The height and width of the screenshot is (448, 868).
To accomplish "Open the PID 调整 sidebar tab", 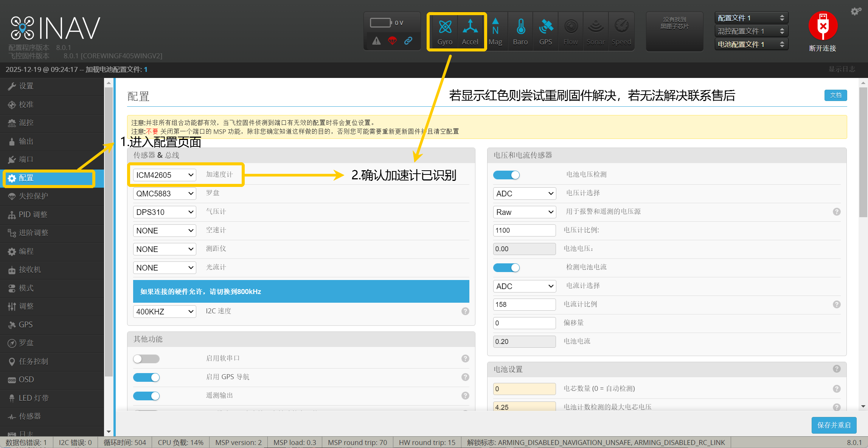I will [33, 215].
